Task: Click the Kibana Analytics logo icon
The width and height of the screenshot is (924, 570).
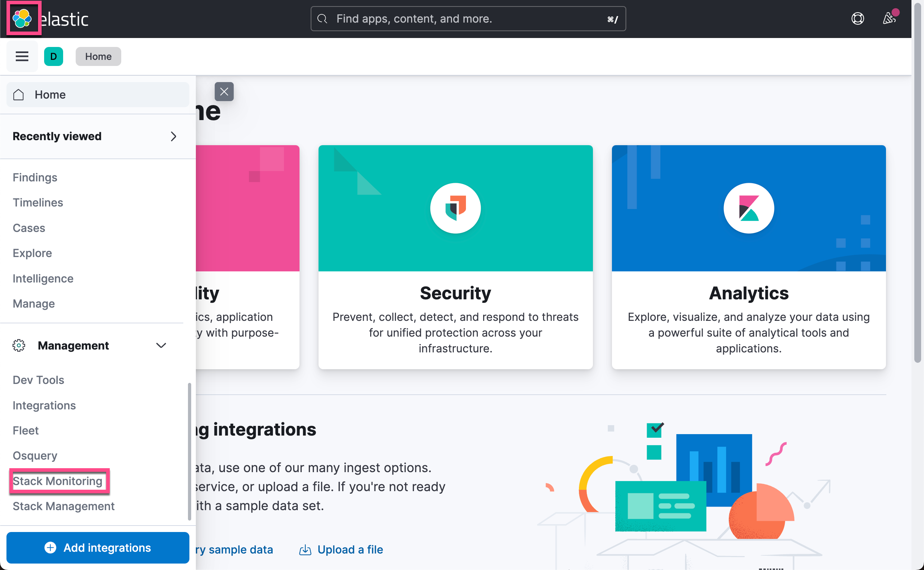Action: [x=749, y=208]
